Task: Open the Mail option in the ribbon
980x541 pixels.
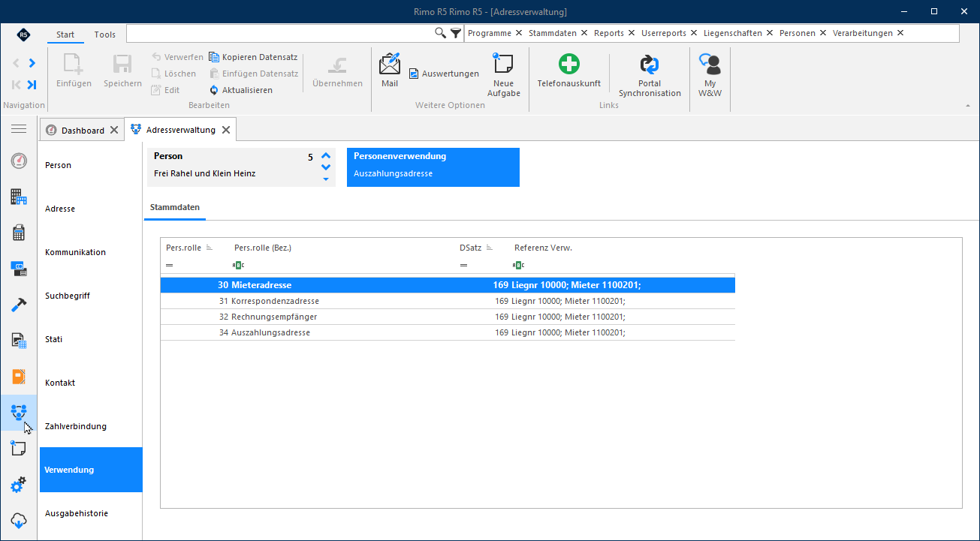Action: pos(390,71)
